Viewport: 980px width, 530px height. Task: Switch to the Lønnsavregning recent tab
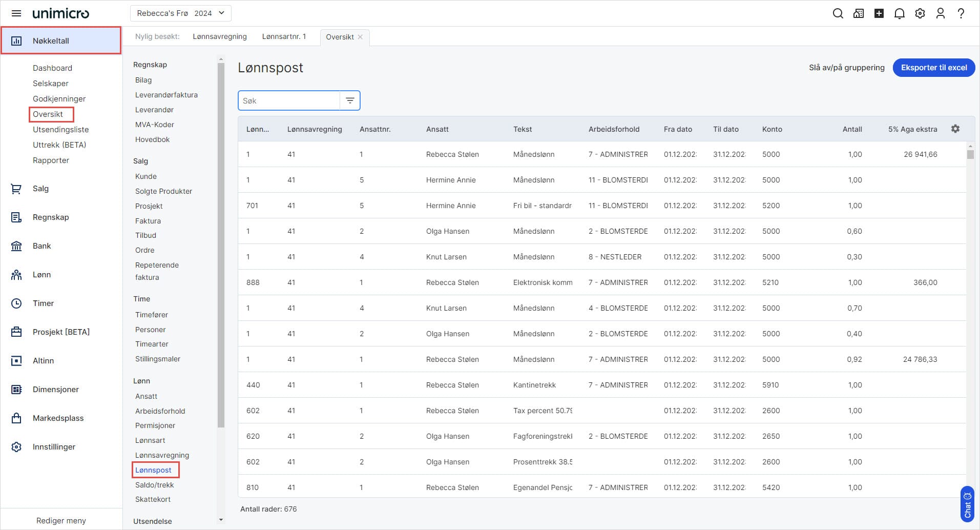coord(219,36)
